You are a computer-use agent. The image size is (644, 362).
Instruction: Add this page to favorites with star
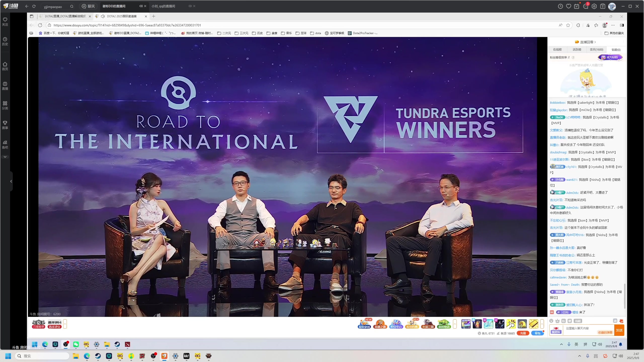[x=568, y=25]
